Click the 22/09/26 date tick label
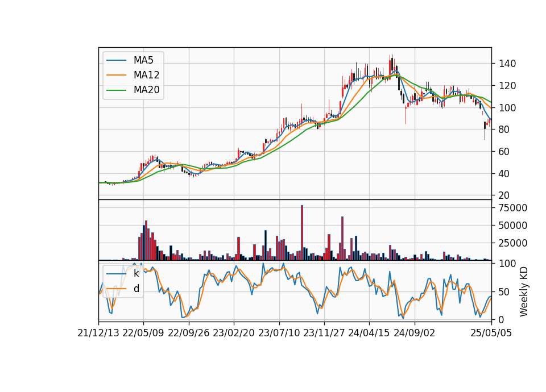Screen dimensions: 546x392 (x=189, y=333)
